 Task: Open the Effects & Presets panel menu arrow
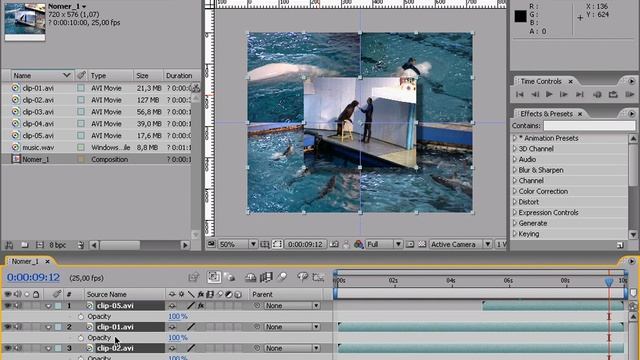tap(631, 114)
